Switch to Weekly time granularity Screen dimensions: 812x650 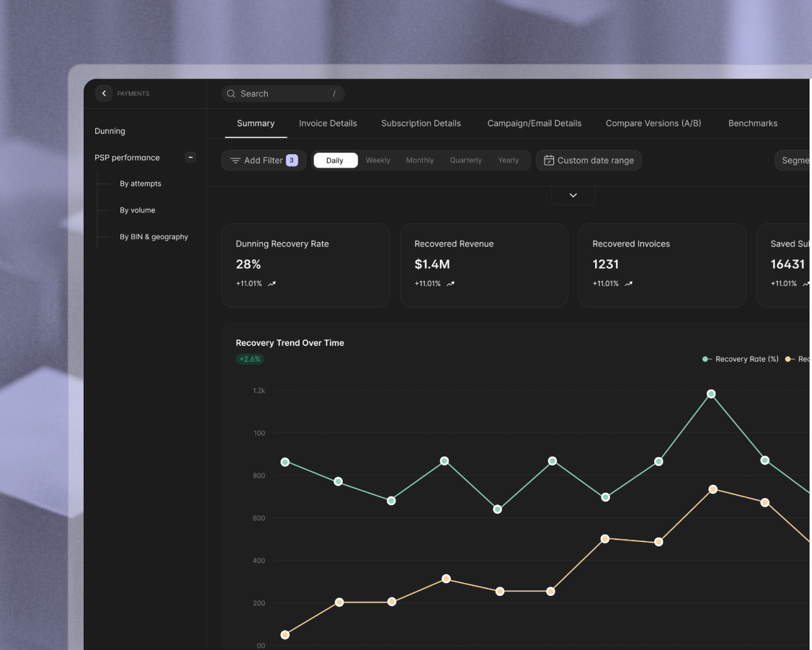(x=378, y=160)
